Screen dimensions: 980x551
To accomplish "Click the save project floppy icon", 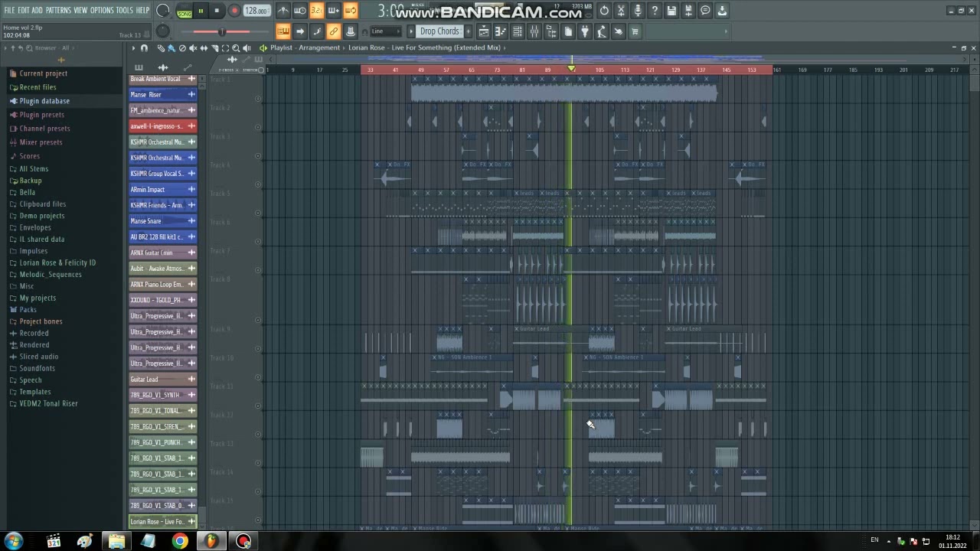I will click(671, 11).
